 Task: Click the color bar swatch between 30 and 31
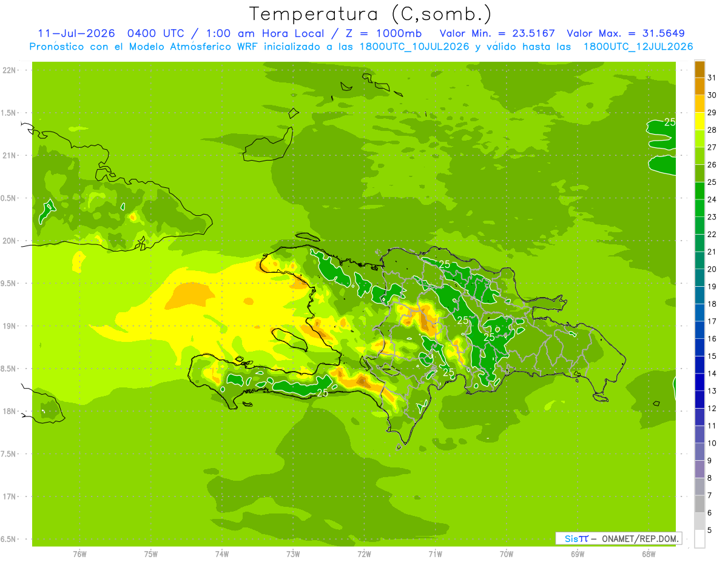click(699, 86)
